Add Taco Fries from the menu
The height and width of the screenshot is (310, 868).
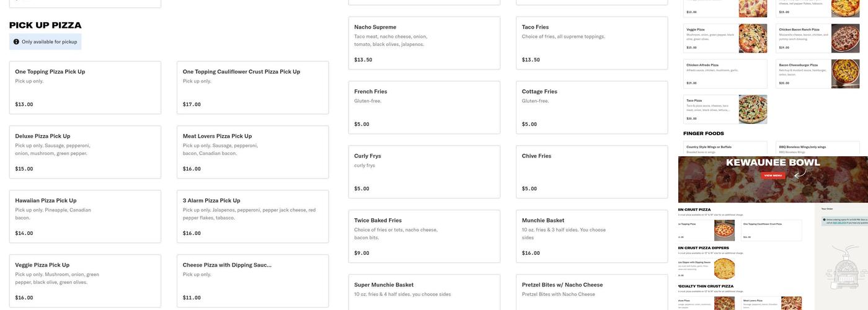coord(591,43)
